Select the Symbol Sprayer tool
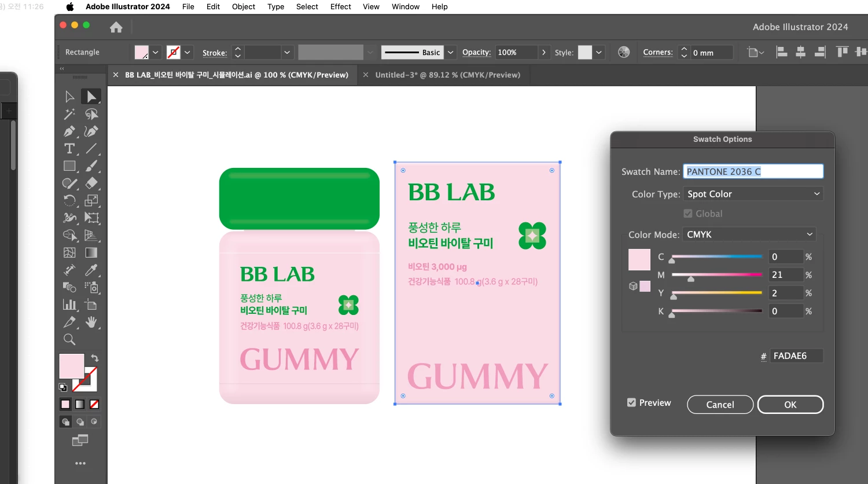 point(91,287)
